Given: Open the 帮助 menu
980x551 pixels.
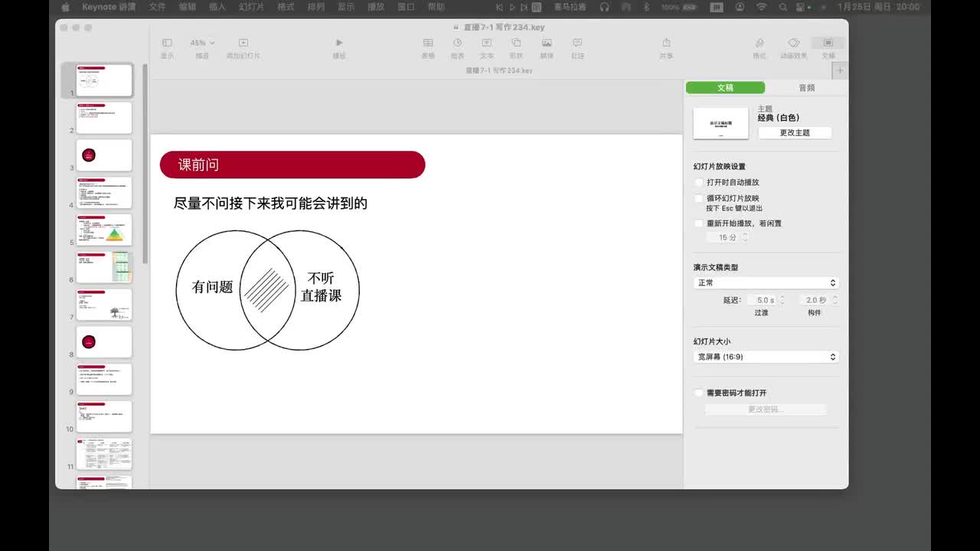Looking at the screenshot, I should click(x=436, y=7).
